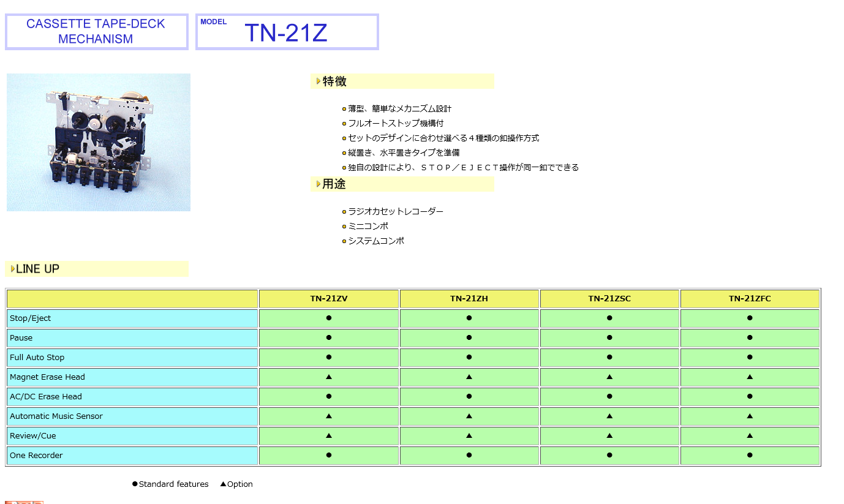Select the line about ４種類の釦操作方式
Image resolution: width=844 pixels, height=504 pixels.
coord(444,138)
